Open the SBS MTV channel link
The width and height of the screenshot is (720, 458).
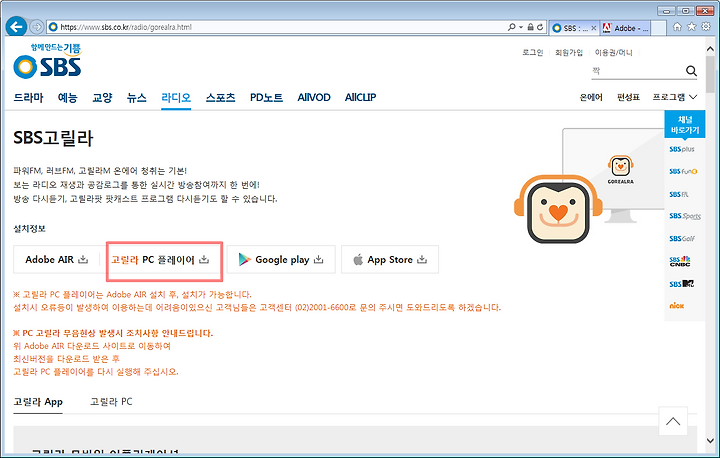(681, 284)
